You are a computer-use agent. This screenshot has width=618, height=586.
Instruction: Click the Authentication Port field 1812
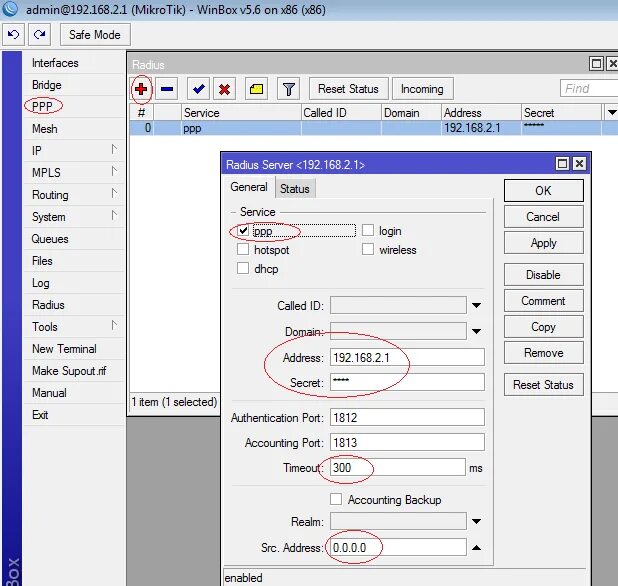pos(407,417)
